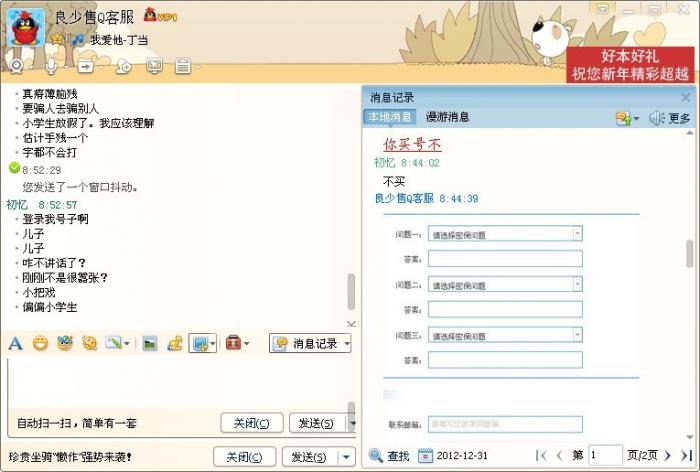Open the applications list icon
This screenshot has height=472, width=700.
(x=183, y=66)
